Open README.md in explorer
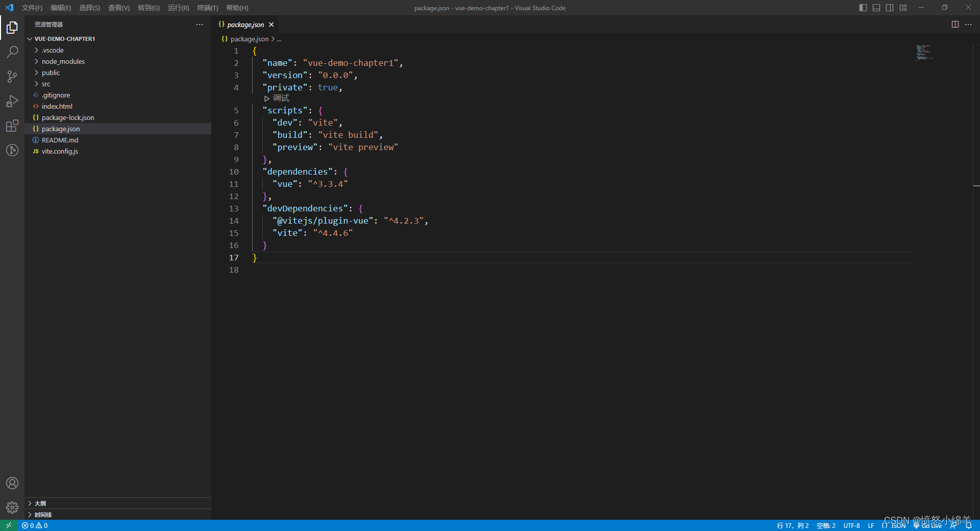 [x=118, y=140]
